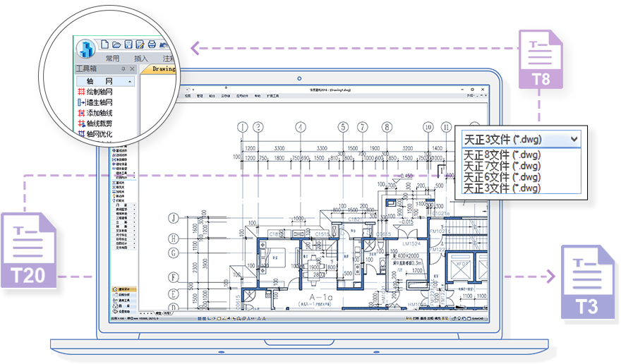This screenshot has height=364, width=621.
Task: Click the New file icon in quick toolbar
Action: 105,44
